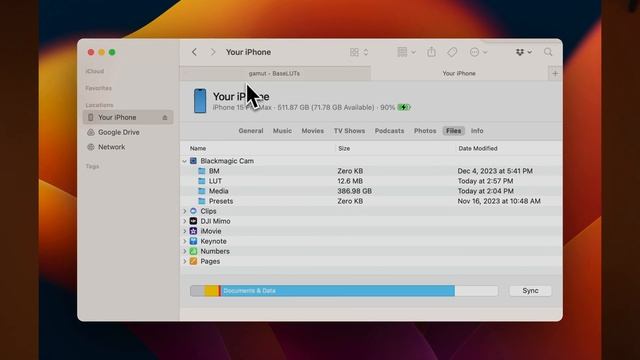The image size is (640, 360).
Task: Click Documents & Data storage segment
Action: point(338,291)
